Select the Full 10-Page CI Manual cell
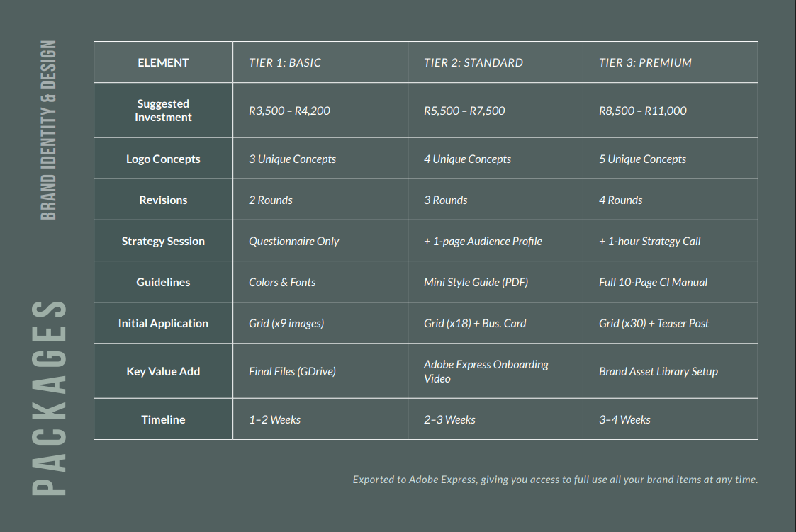This screenshot has height=532, width=796. [x=653, y=282]
